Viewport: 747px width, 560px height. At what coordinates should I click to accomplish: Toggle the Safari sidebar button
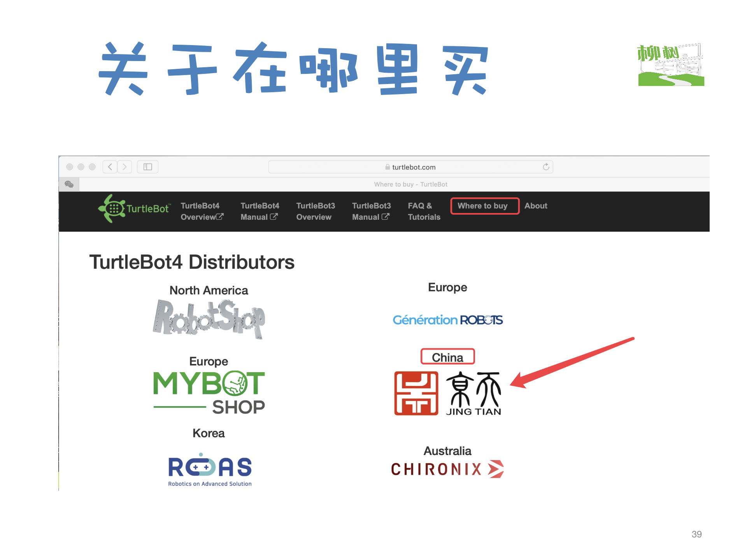point(147,167)
